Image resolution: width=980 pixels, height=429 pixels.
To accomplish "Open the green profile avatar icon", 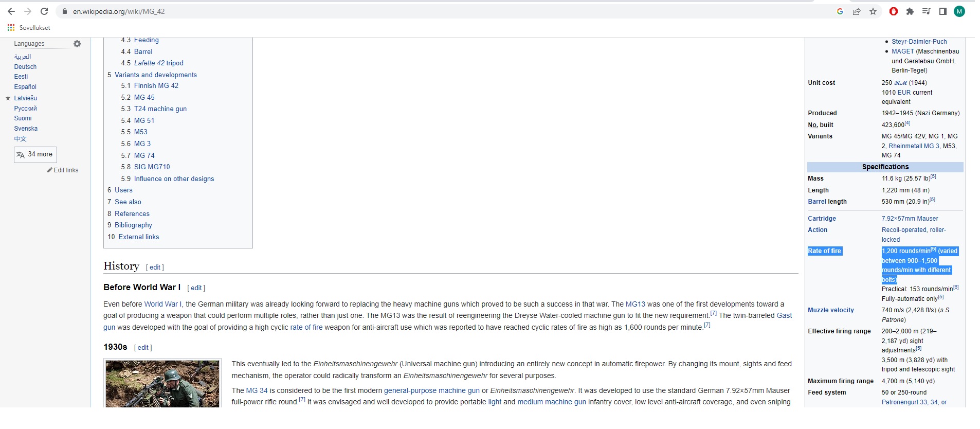I will tap(959, 11).
